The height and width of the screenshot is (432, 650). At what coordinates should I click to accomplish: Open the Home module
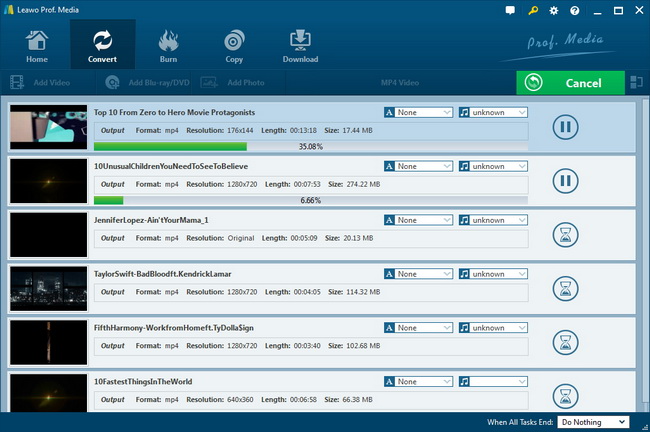(x=37, y=46)
